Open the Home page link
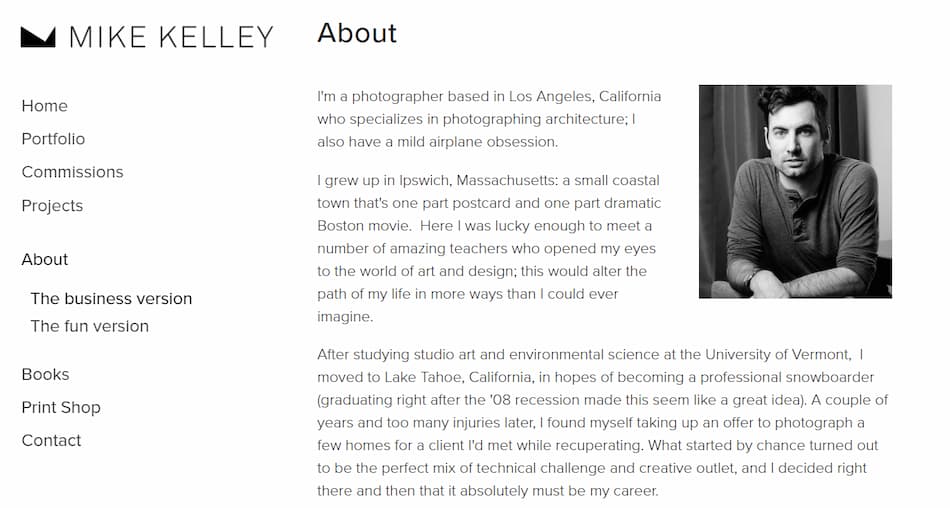Screen dimensions: 950x508 [44, 105]
